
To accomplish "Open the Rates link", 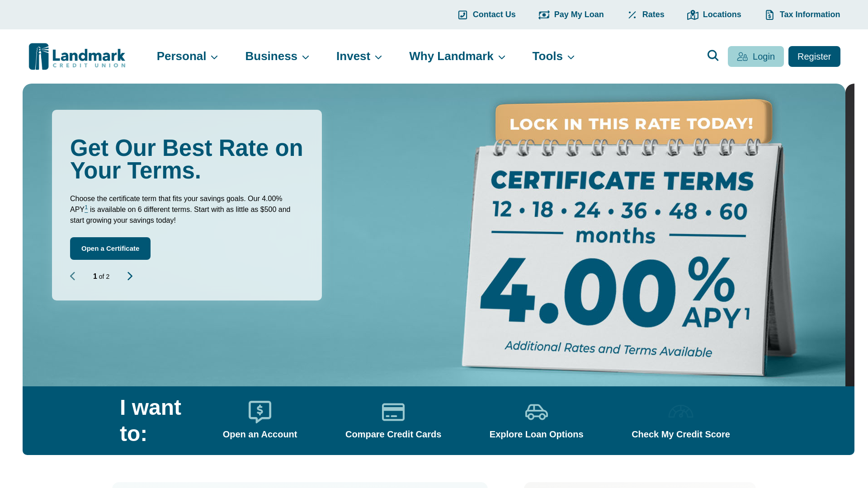I will click(x=646, y=15).
